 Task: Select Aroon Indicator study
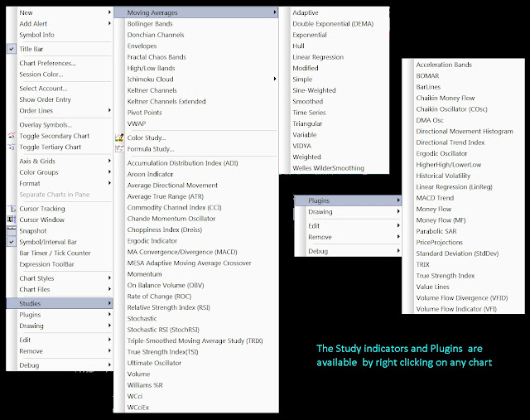(x=150, y=174)
